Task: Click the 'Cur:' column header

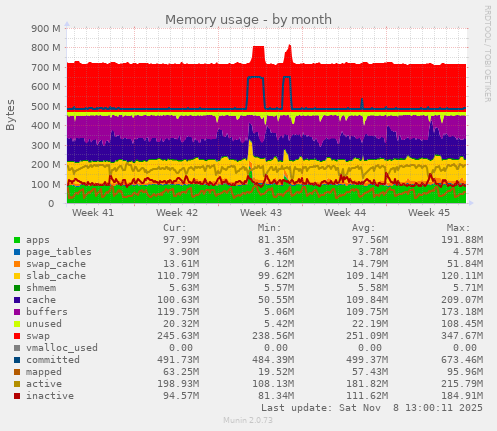Action: pos(175,228)
